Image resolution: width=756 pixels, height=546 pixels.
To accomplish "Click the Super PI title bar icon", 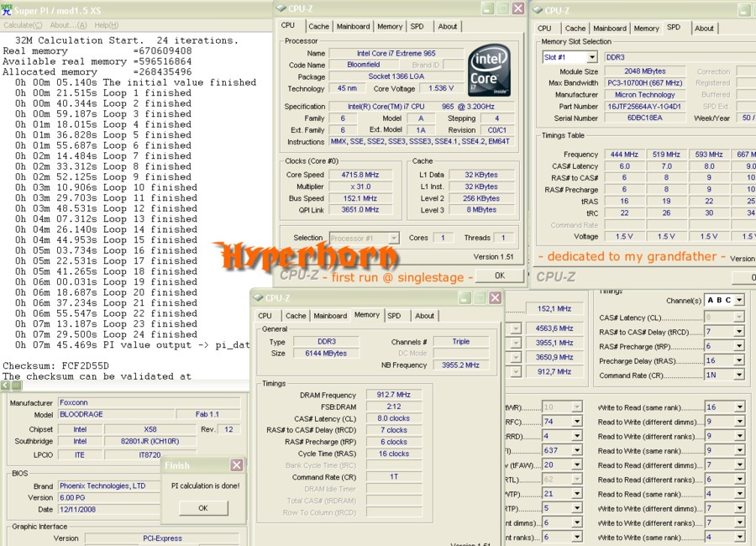I will (x=6, y=10).
